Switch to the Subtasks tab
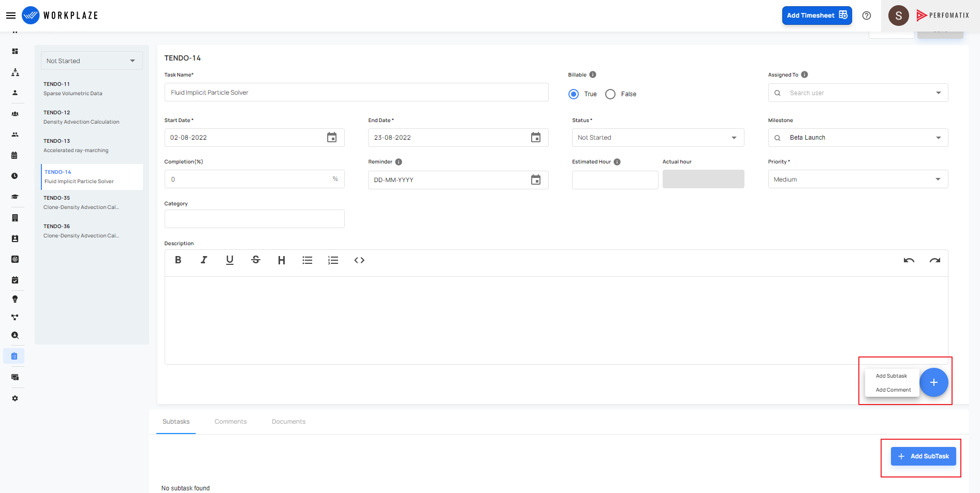 click(176, 422)
